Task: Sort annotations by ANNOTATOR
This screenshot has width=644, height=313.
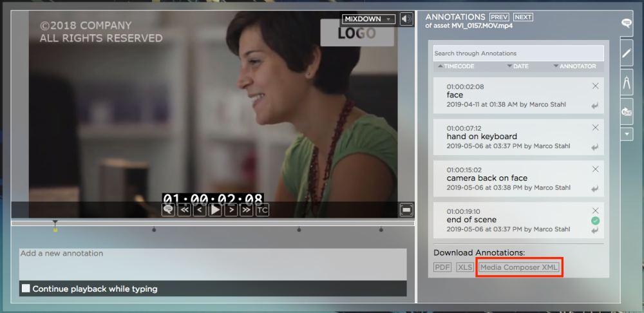Action: click(574, 66)
